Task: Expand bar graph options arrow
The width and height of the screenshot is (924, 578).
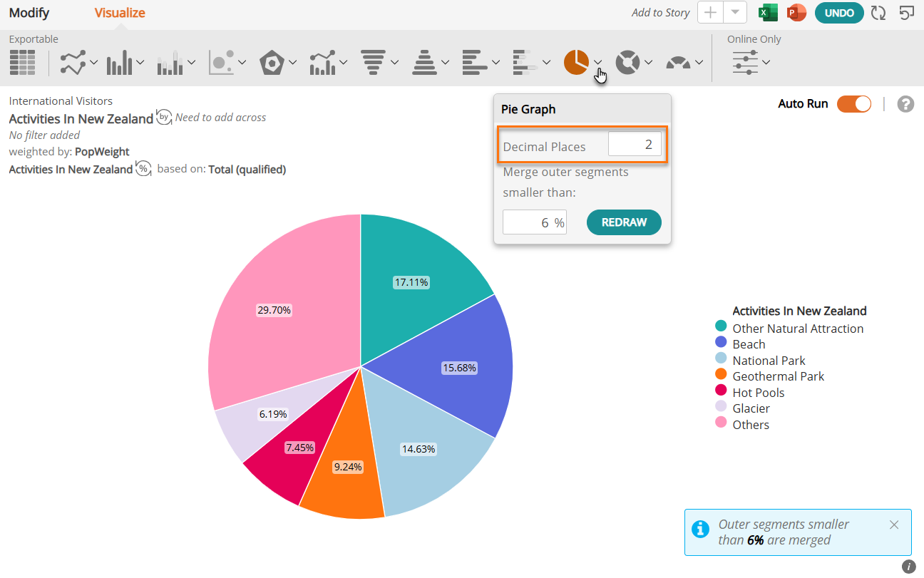Action: (140, 63)
